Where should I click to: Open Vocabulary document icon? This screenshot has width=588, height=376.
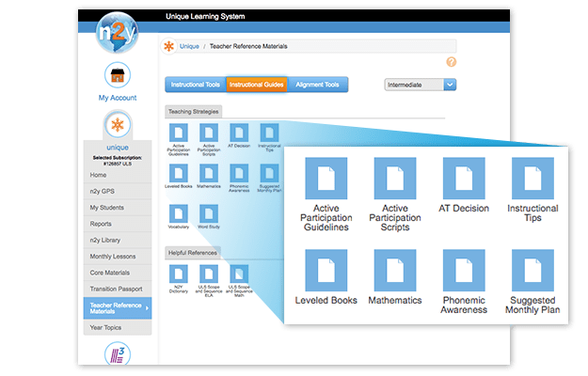point(179,213)
